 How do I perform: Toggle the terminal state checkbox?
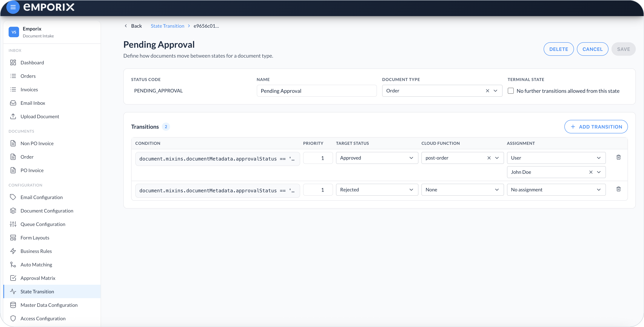coord(511,91)
